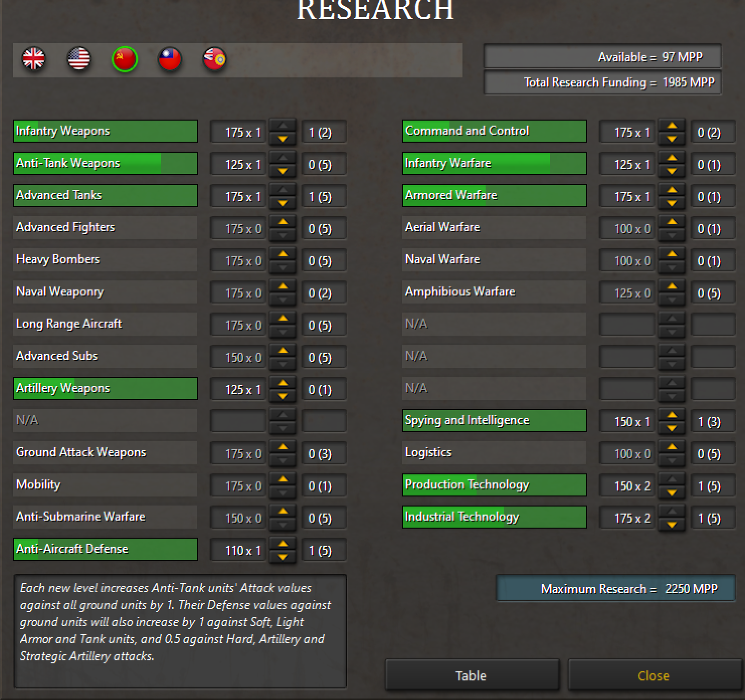Increase Command and Control research with up arrow
The height and width of the screenshot is (700, 745).
(x=672, y=126)
